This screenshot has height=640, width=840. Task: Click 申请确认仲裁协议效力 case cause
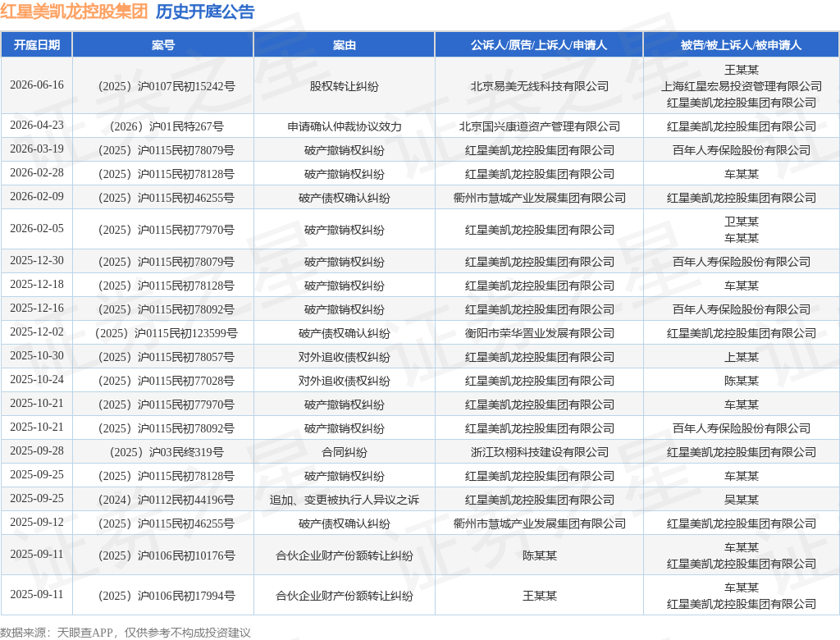click(x=345, y=126)
